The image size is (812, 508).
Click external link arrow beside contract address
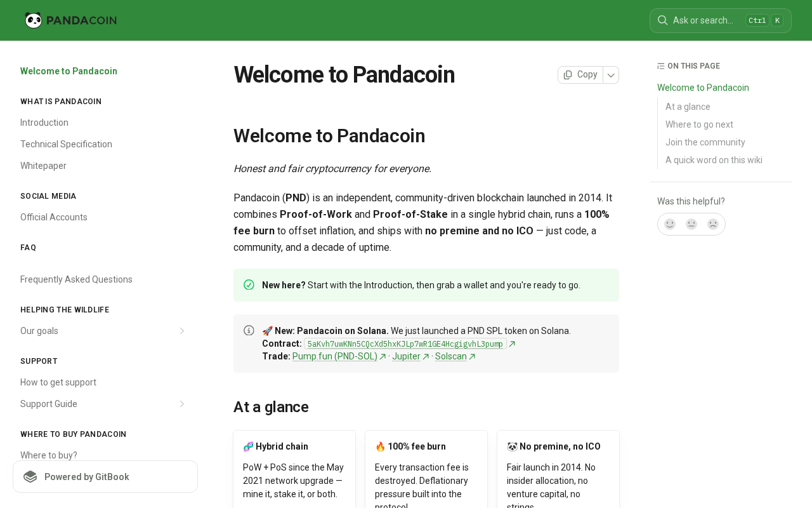coord(512,344)
